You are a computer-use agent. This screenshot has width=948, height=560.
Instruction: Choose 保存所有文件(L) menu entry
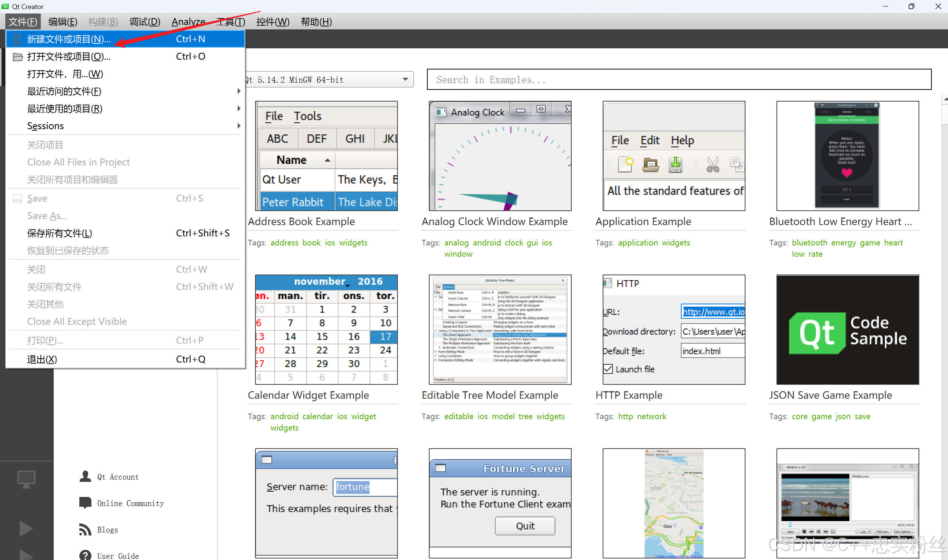(125, 233)
